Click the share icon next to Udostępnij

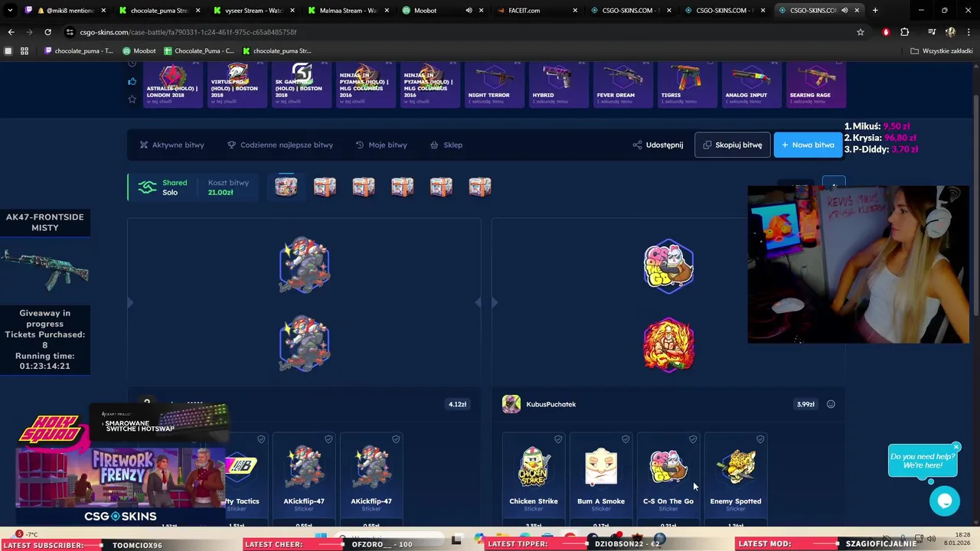[637, 145]
